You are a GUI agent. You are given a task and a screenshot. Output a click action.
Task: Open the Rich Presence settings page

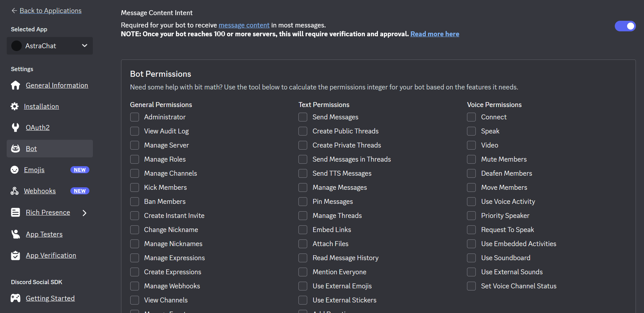coord(48,212)
